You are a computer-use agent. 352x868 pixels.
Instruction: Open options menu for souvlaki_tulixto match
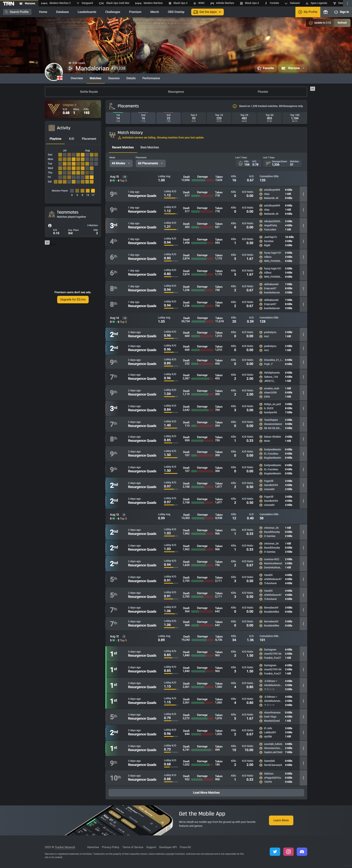click(x=303, y=748)
